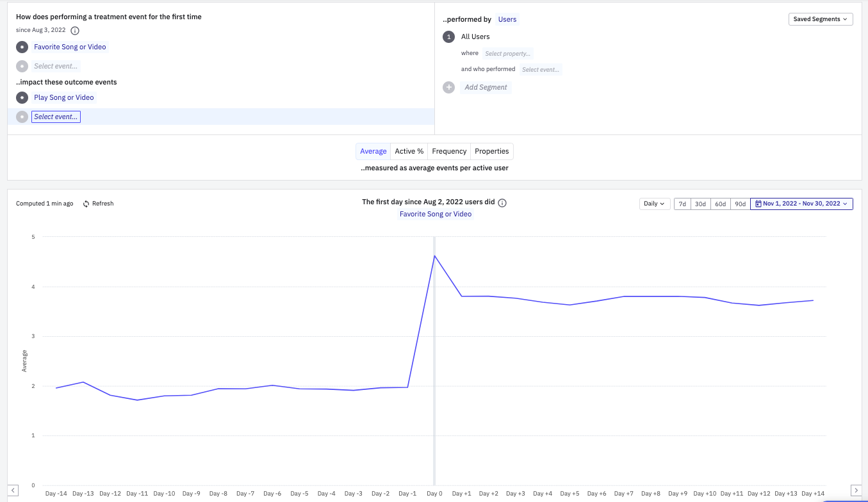This screenshot has width=868, height=502.
Task: Open treatment event 'Select event...' placeholder
Action: 56,66
